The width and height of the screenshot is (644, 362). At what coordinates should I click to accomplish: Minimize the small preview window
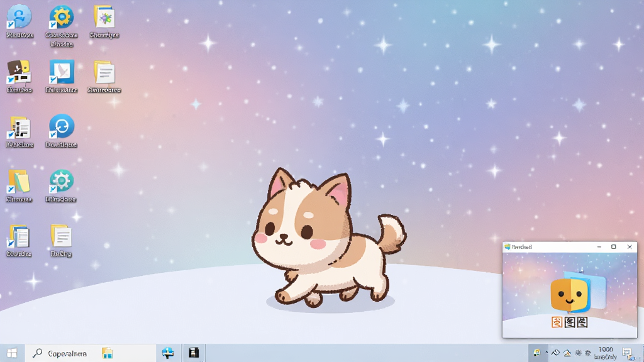(x=599, y=246)
